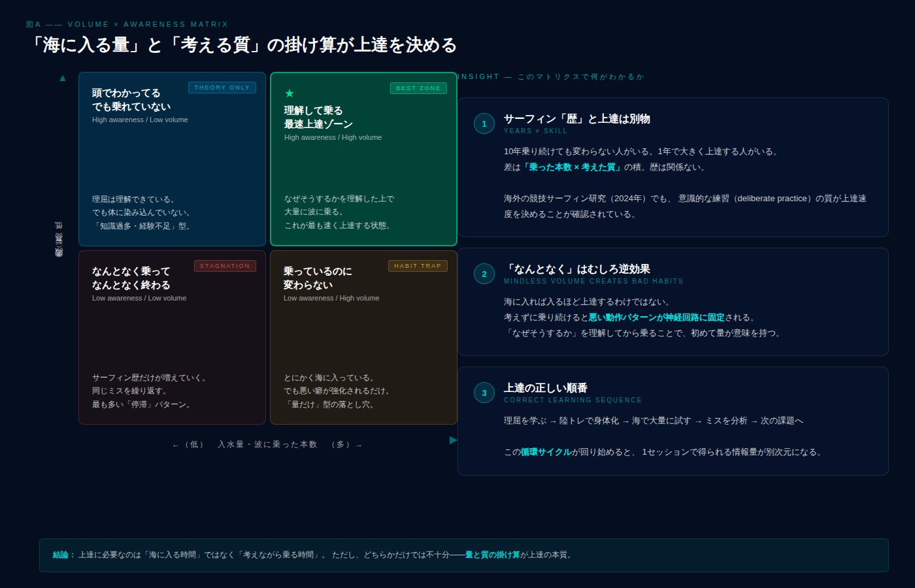This screenshot has height=588, width=915.
Task: Click the title 上達の正しい順番
Action: 545,388
